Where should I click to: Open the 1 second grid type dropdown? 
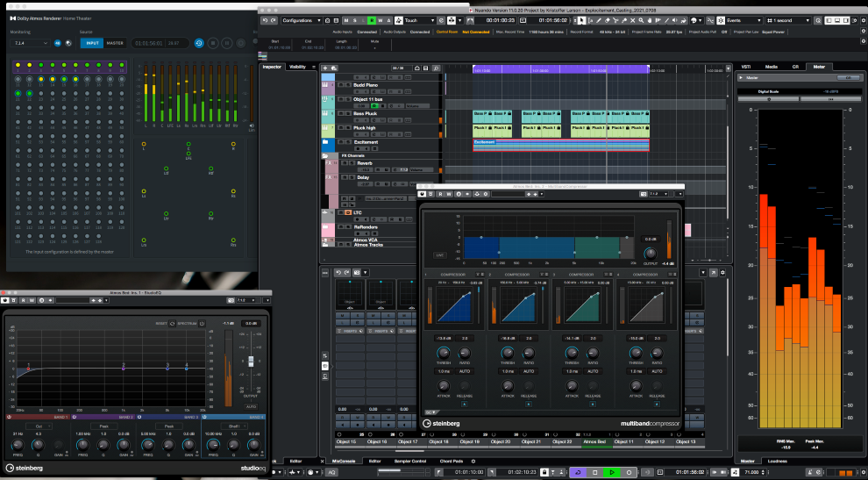point(789,20)
